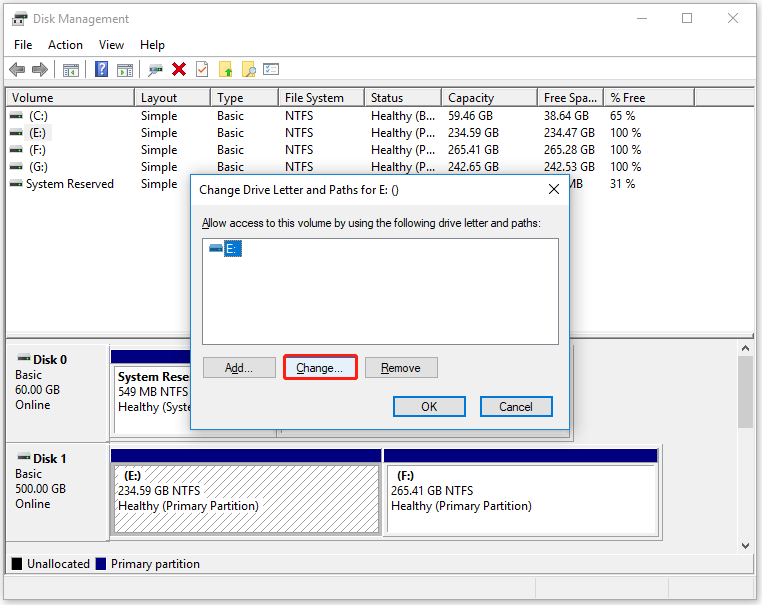Screen dimensions: 762x605
Task: Open the File menu
Action: [x=23, y=45]
